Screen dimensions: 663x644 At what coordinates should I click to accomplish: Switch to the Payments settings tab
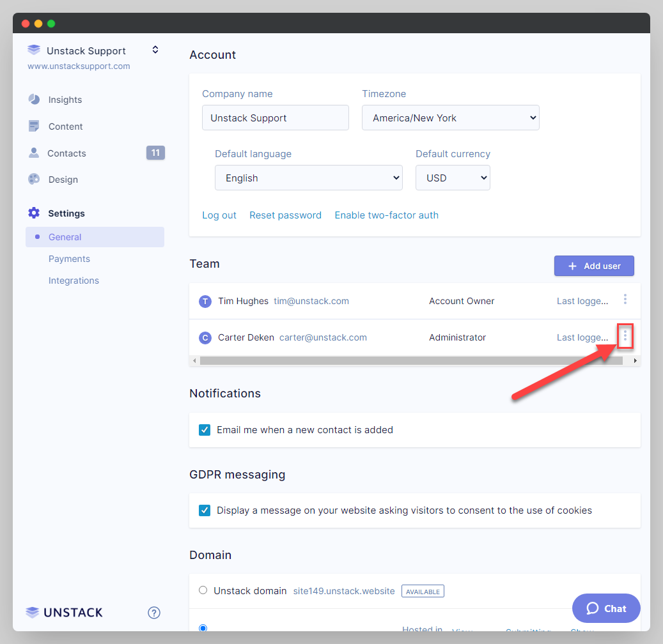[69, 258]
